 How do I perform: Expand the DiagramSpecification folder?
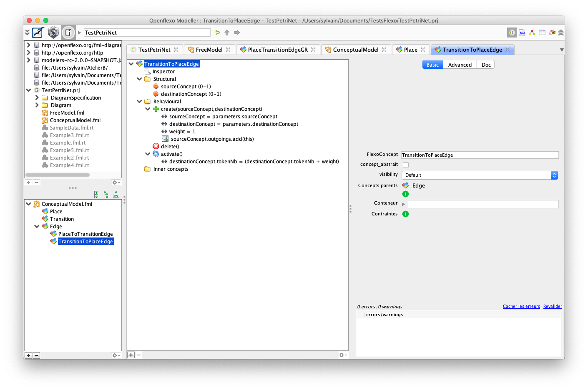point(37,98)
